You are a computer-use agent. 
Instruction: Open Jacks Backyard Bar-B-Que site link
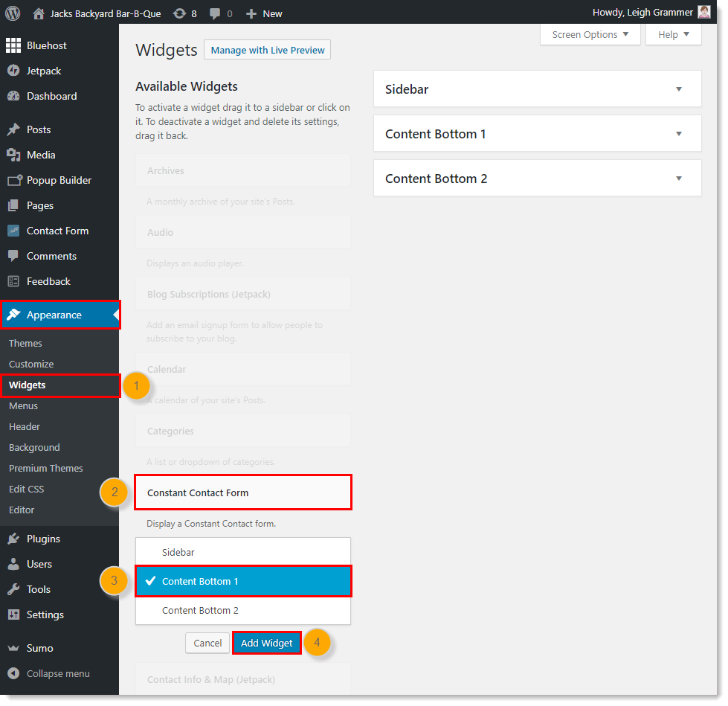point(106,13)
